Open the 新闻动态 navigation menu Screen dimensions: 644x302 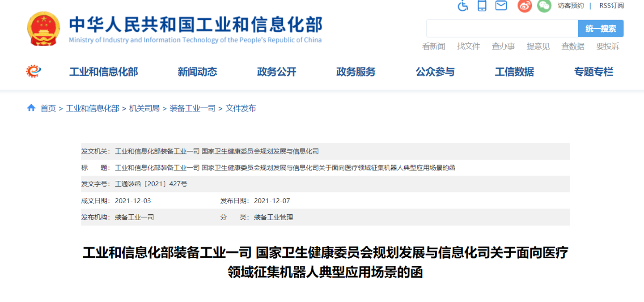point(197,72)
